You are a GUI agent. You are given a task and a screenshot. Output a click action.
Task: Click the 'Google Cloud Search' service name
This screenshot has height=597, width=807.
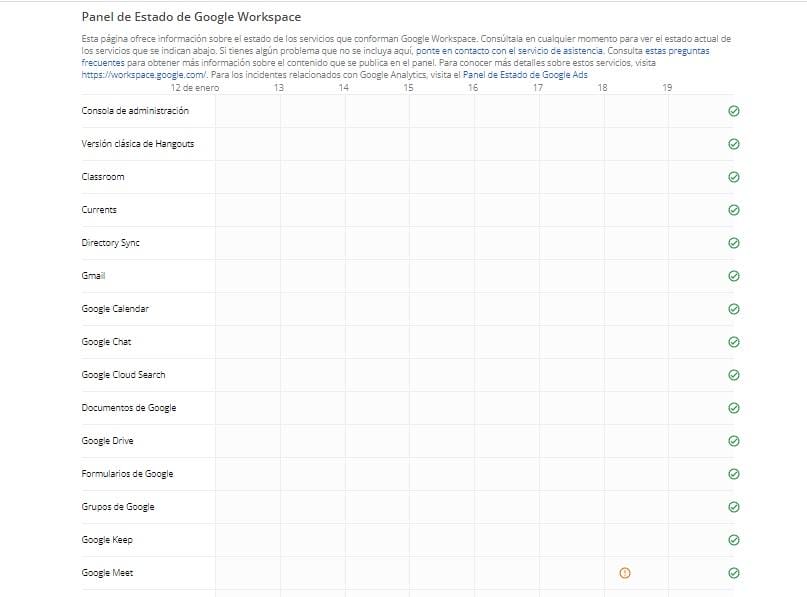124,375
